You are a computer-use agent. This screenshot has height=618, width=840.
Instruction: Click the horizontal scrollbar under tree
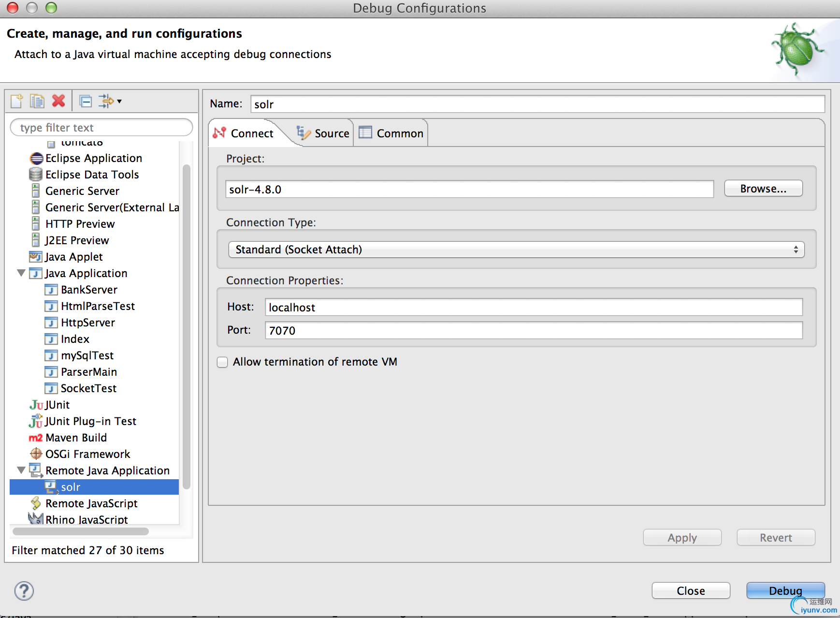click(81, 531)
